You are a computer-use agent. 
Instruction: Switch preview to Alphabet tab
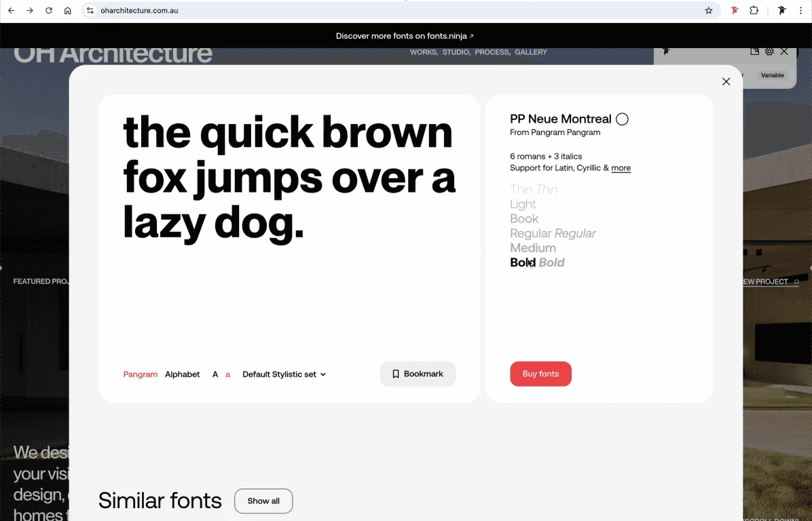[x=182, y=374]
